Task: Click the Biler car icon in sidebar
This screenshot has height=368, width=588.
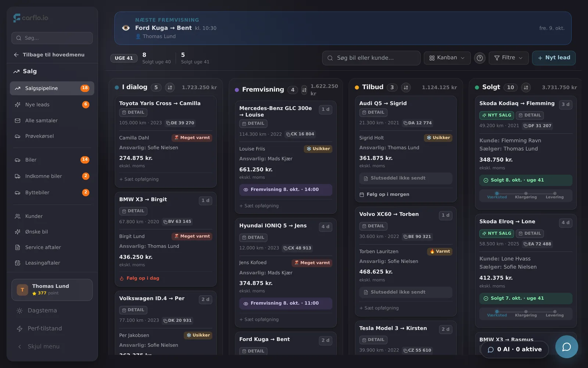Action: pyautogui.click(x=17, y=160)
